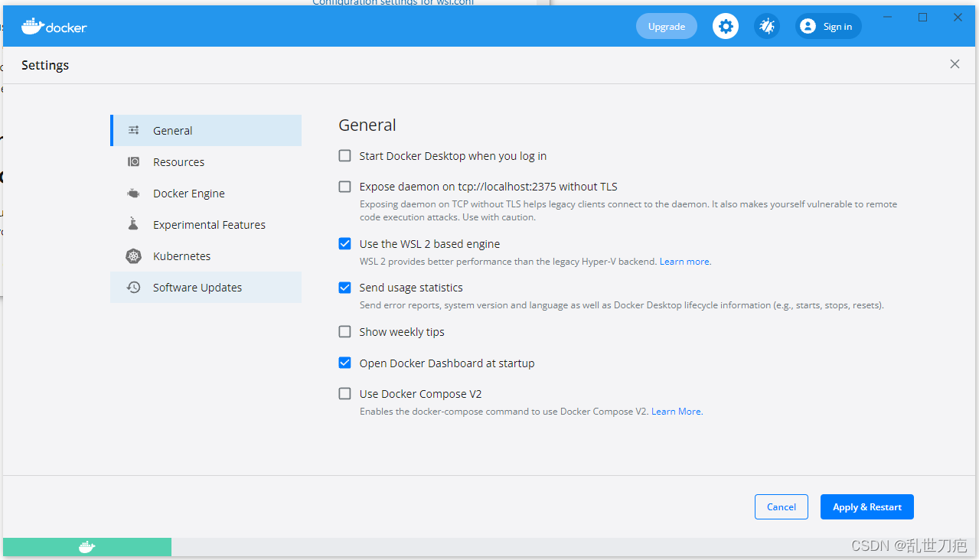The height and width of the screenshot is (560, 979).
Task: Click the Upgrade button
Action: (x=667, y=26)
